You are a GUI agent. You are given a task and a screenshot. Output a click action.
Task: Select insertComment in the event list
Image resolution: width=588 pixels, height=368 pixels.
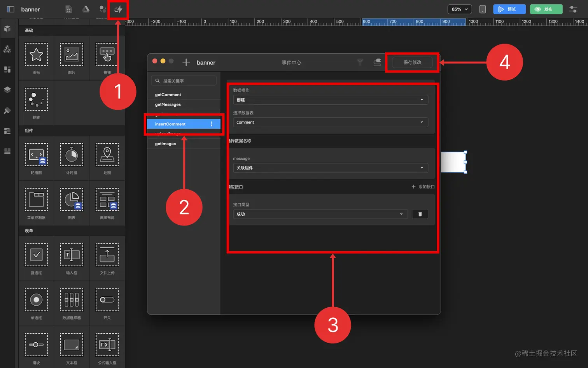(x=184, y=124)
